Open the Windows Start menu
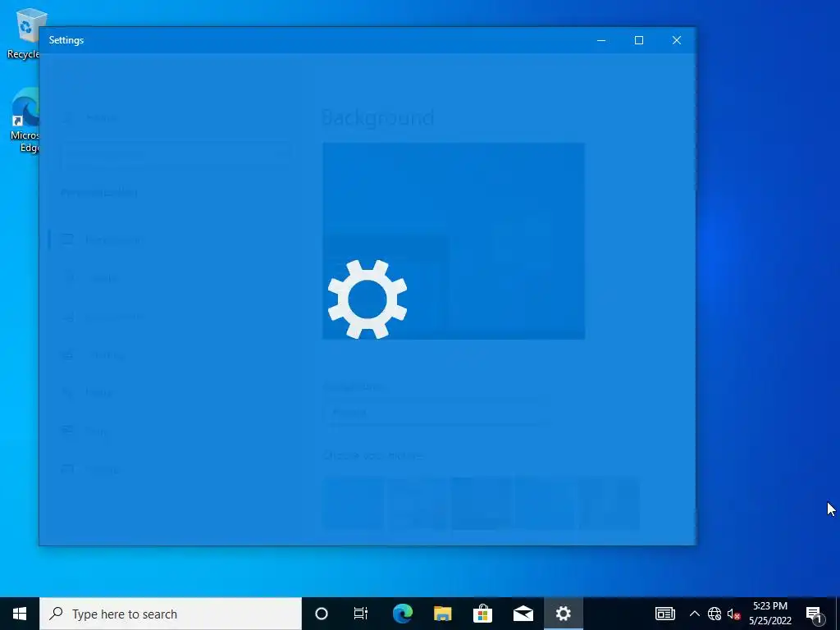This screenshot has height=630, width=840. (x=20, y=614)
